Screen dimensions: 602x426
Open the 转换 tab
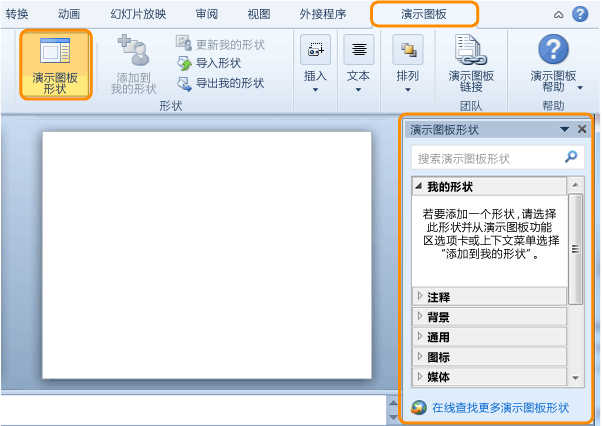17,14
